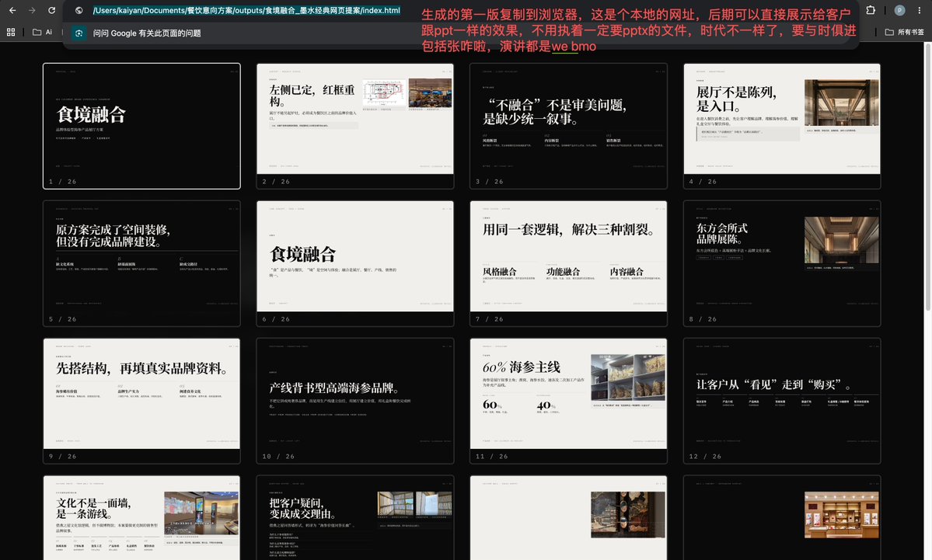Open the Chrome three-dot menu
The image size is (932, 560).
pos(920,10)
